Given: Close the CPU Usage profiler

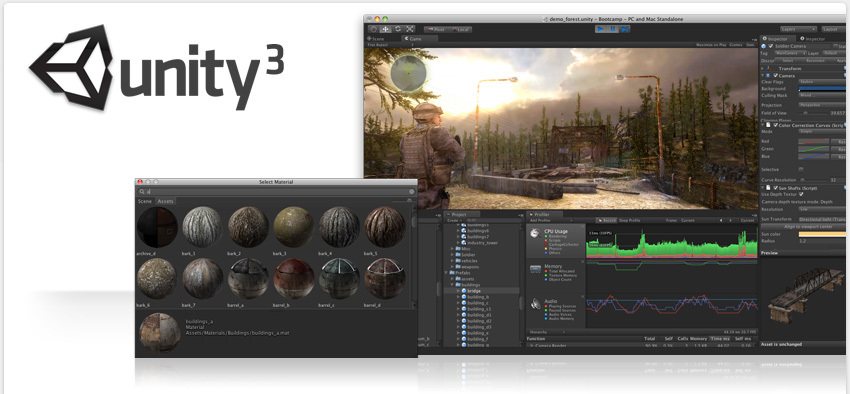Looking at the screenshot, I should tap(583, 228).
